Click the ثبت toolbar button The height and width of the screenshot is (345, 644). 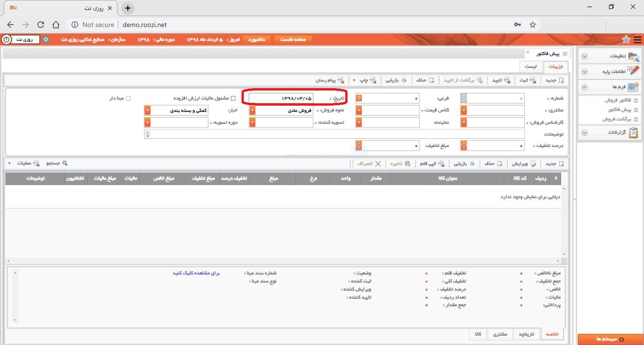pyautogui.click(x=527, y=80)
